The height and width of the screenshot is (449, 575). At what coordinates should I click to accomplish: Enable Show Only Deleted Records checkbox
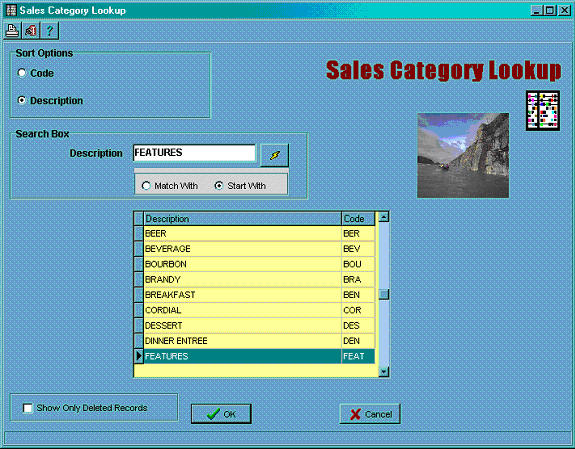(28, 408)
